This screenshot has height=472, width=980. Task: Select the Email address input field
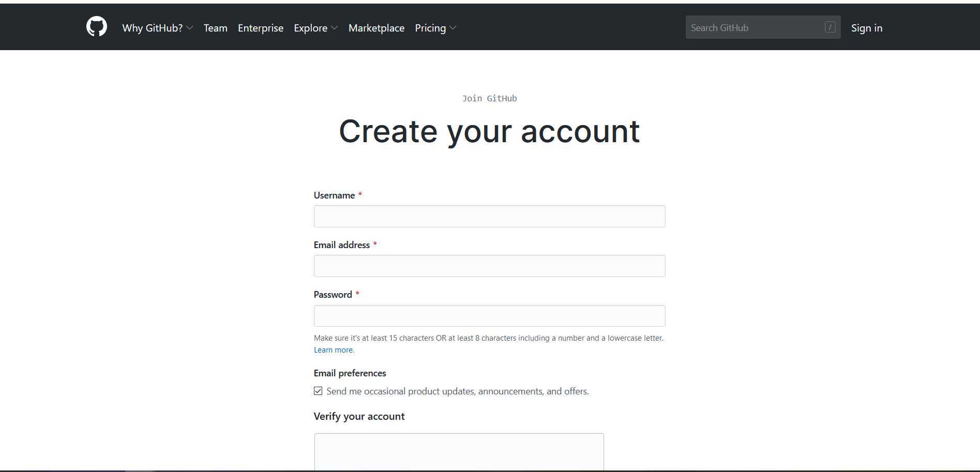click(489, 266)
